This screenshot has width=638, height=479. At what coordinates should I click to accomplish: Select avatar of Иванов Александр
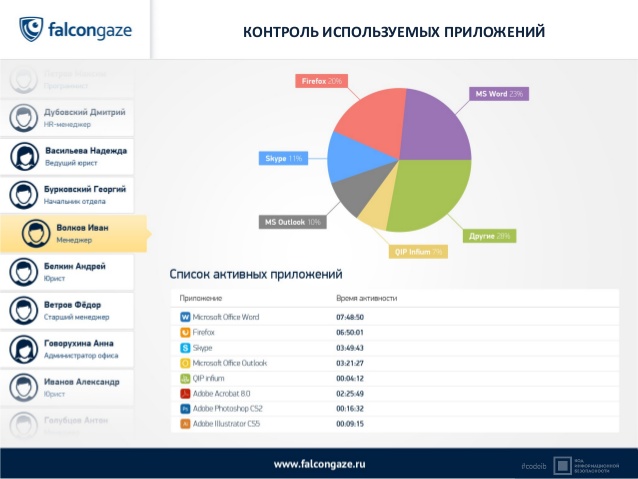point(24,387)
